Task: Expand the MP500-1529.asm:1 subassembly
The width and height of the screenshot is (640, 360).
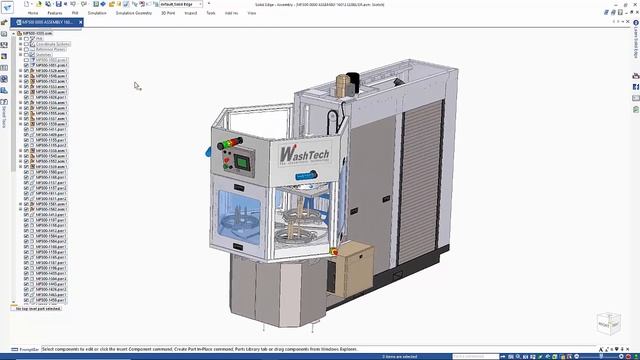Action: (x=20, y=71)
